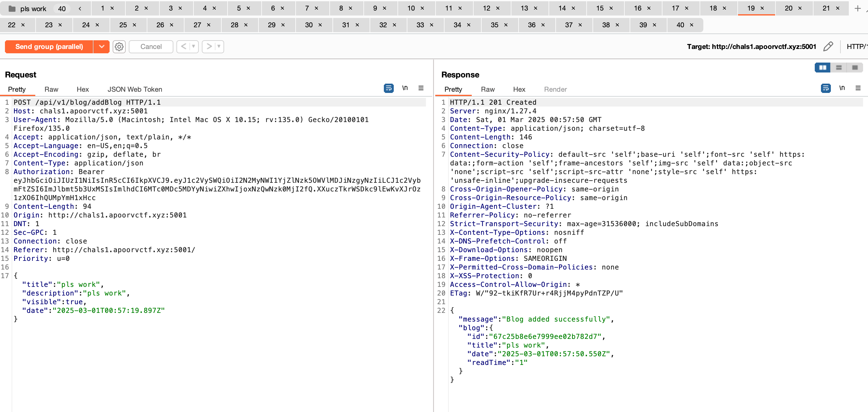The width and height of the screenshot is (868, 412).
Task: Show non-printable characters in the Request panel
Action: pyautogui.click(x=405, y=88)
